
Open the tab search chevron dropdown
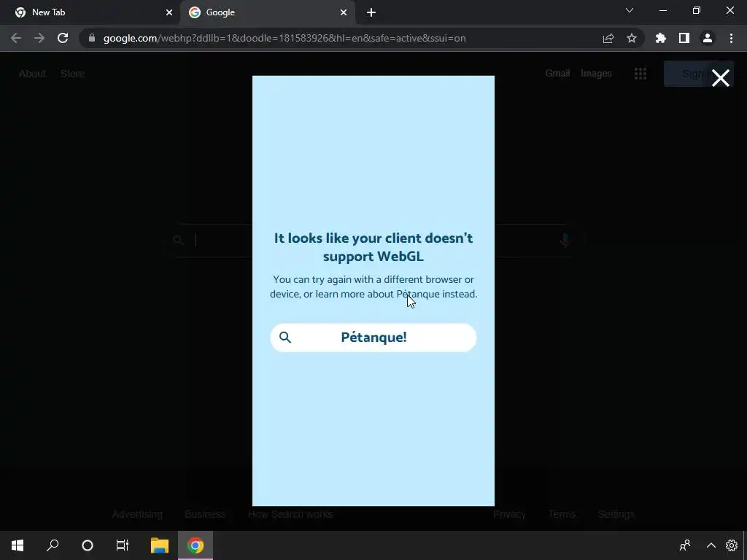(630, 10)
